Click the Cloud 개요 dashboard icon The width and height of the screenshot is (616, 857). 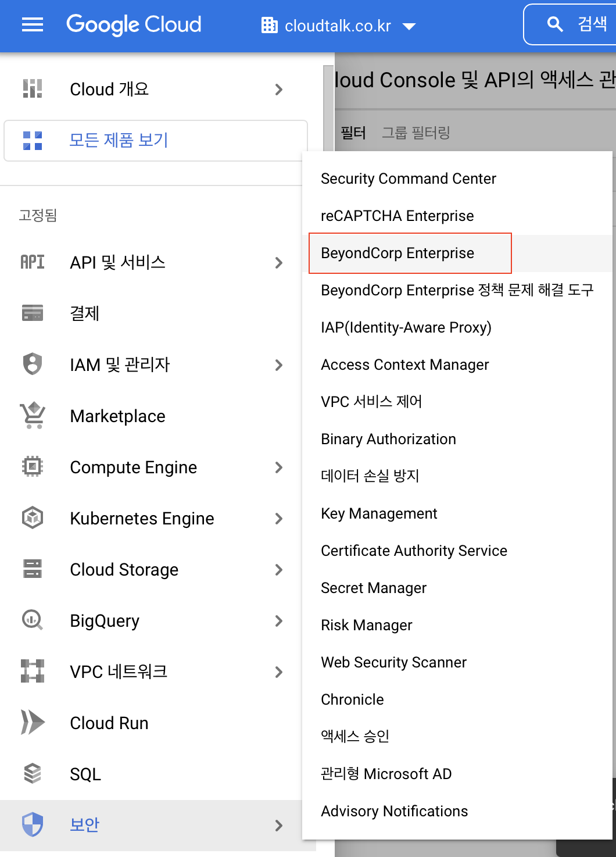coord(33,89)
